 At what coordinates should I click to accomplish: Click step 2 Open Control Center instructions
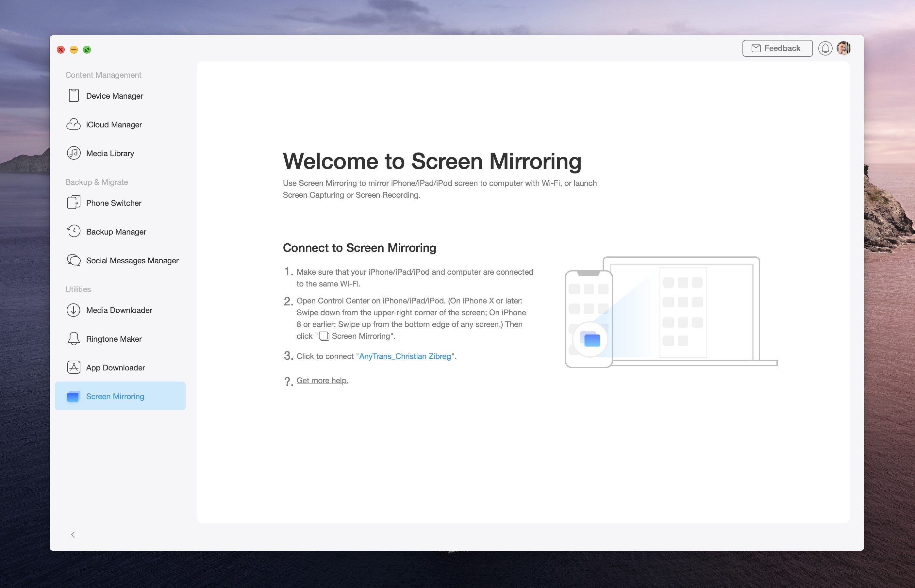[411, 318]
